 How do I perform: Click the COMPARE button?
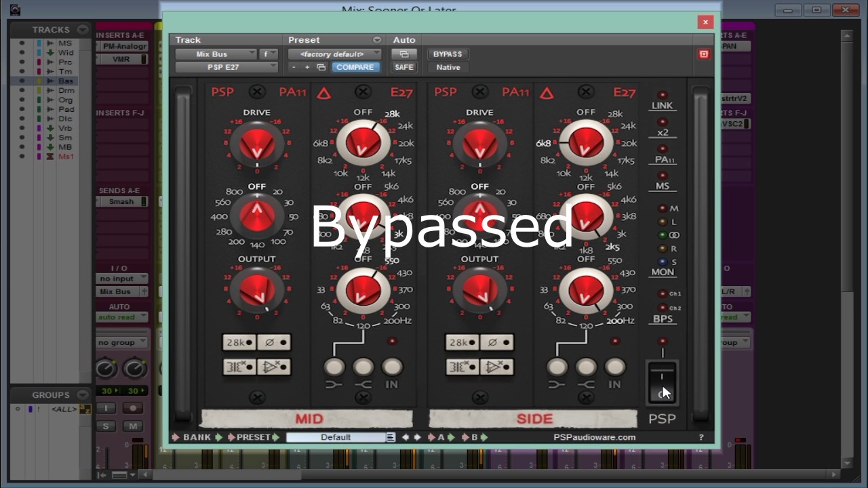click(355, 67)
